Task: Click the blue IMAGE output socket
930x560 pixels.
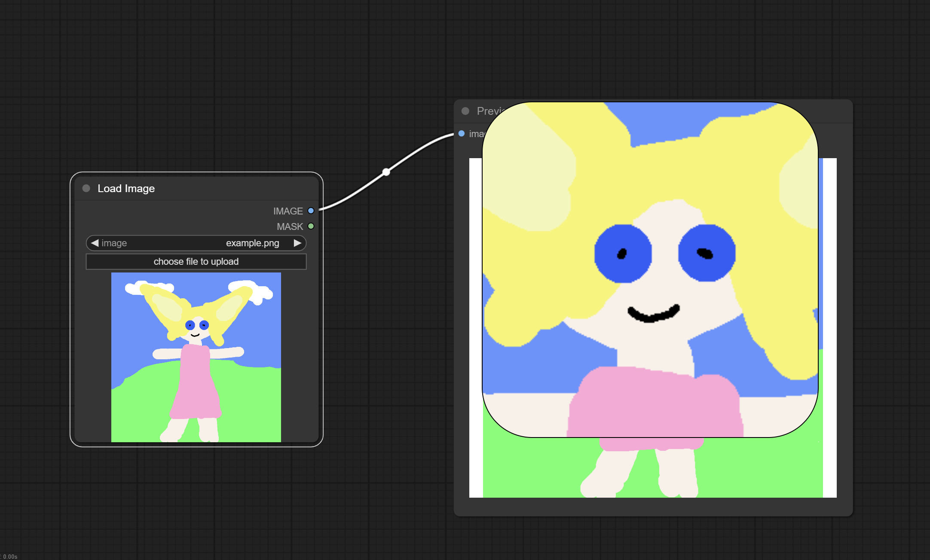Action: pos(311,211)
